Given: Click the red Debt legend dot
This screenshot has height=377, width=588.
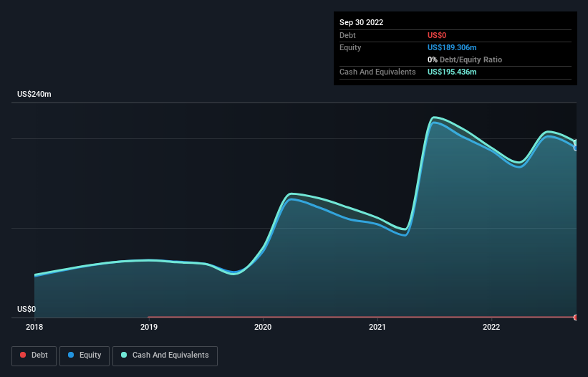Looking at the screenshot, I should coord(23,355).
